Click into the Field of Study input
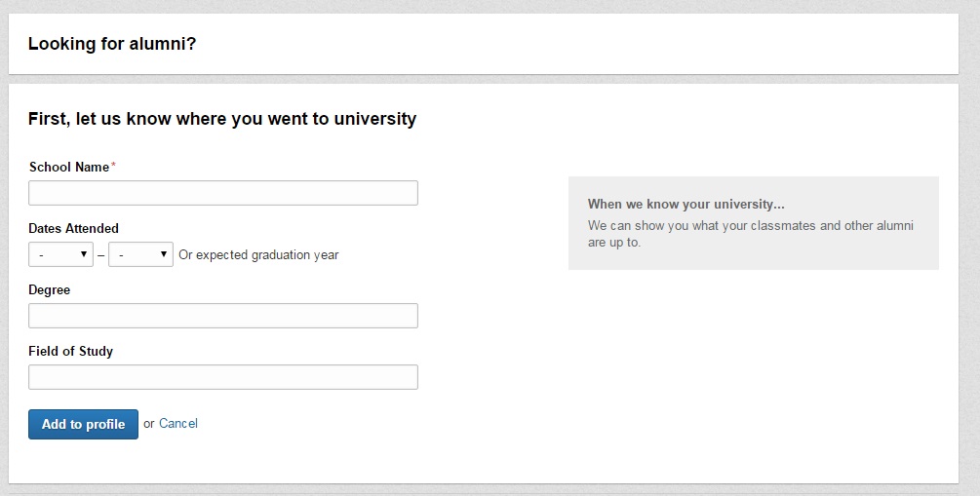The height and width of the screenshot is (496, 980). (x=222, y=377)
